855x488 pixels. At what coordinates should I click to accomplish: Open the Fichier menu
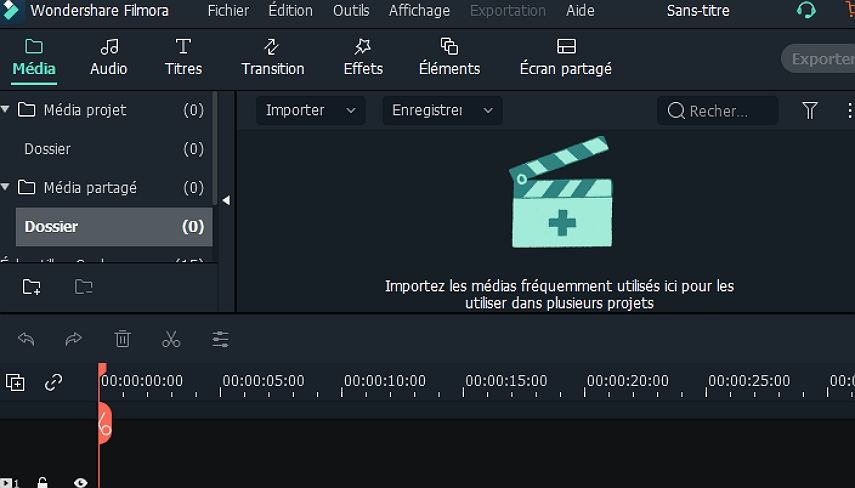click(x=228, y=10)
